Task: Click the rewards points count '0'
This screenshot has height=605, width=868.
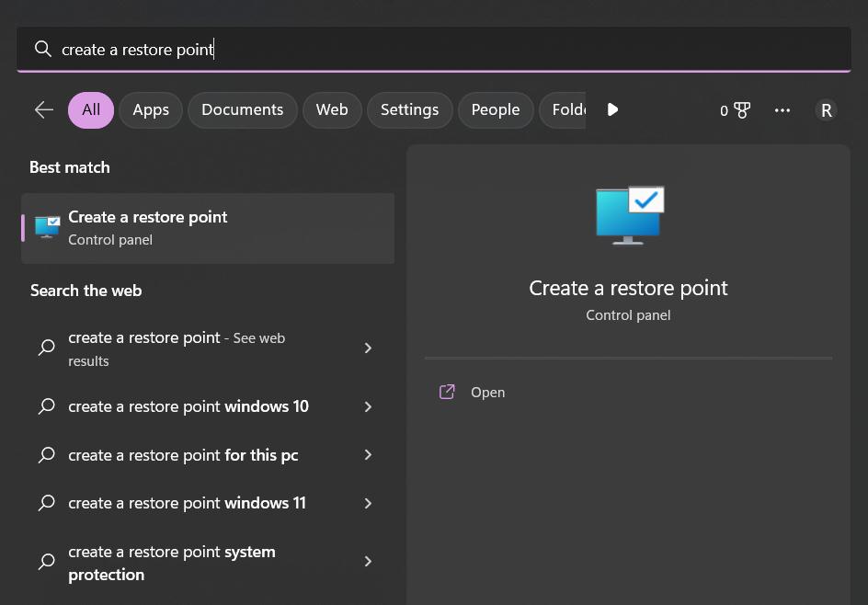Action: pyautogui.click(x=724, y=110)
